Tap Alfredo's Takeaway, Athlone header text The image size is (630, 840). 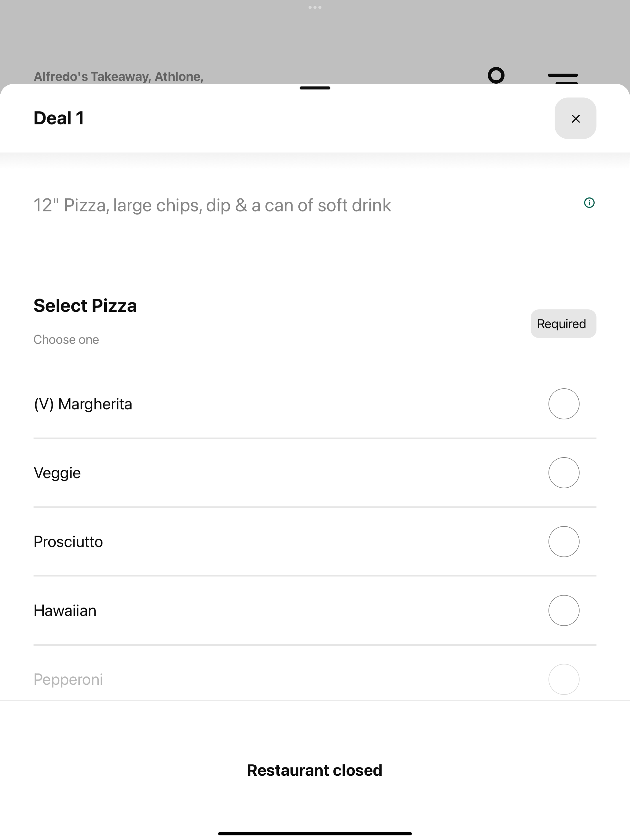pyautogui.click(x=118, y=76)
